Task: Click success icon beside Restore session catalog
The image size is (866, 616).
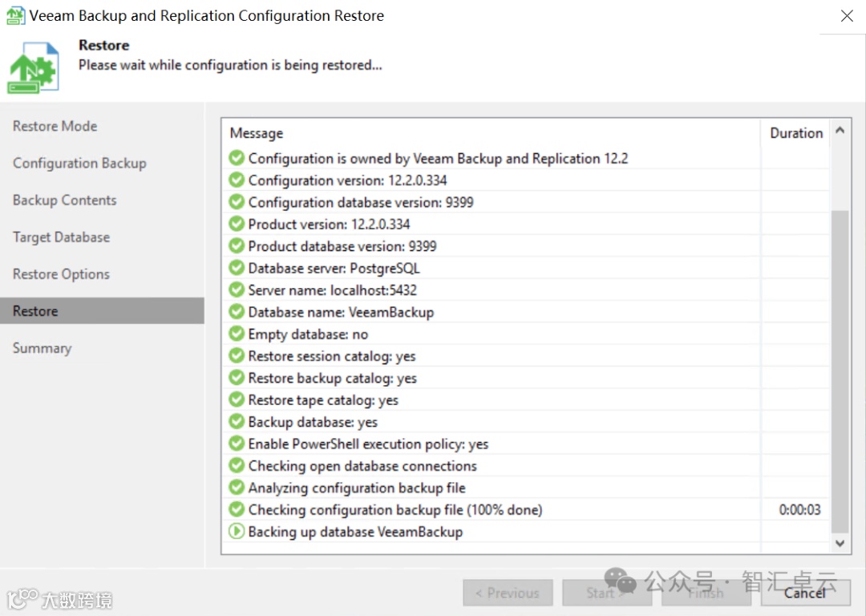Action: (x=237, y=356)
